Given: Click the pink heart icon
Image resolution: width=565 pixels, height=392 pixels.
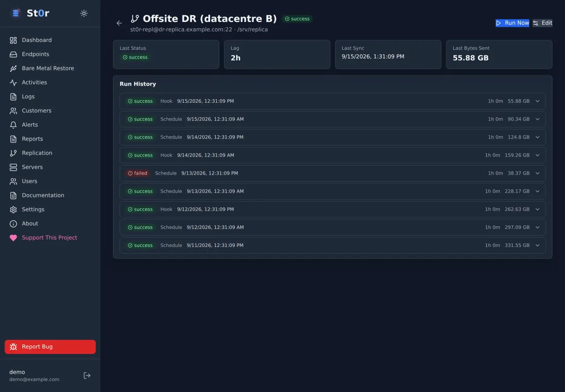Looking at the screenshot, I should tap(13, 238).
